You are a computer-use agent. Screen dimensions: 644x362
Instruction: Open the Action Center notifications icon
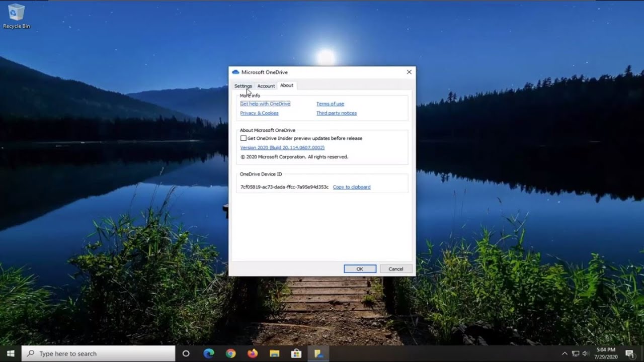[x=629, y=353]
